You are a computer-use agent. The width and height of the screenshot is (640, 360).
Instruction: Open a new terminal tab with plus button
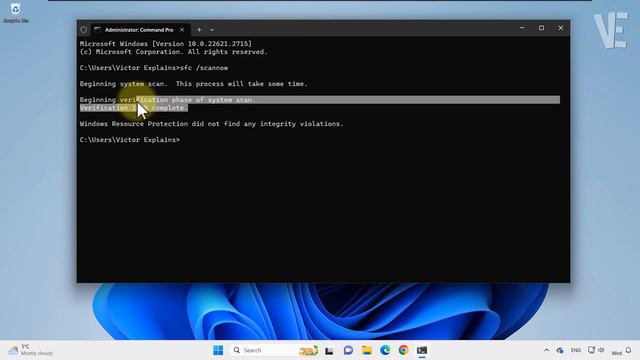coord(199,29)
